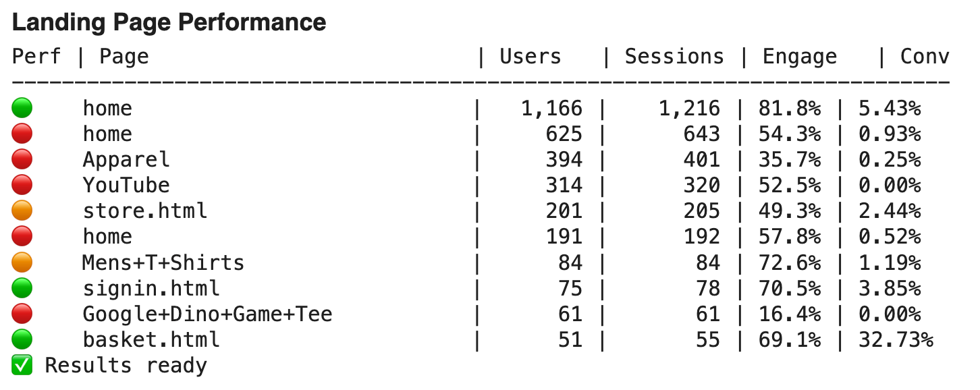
Task: Open the store.html page entry
Action: coord(145,211)
